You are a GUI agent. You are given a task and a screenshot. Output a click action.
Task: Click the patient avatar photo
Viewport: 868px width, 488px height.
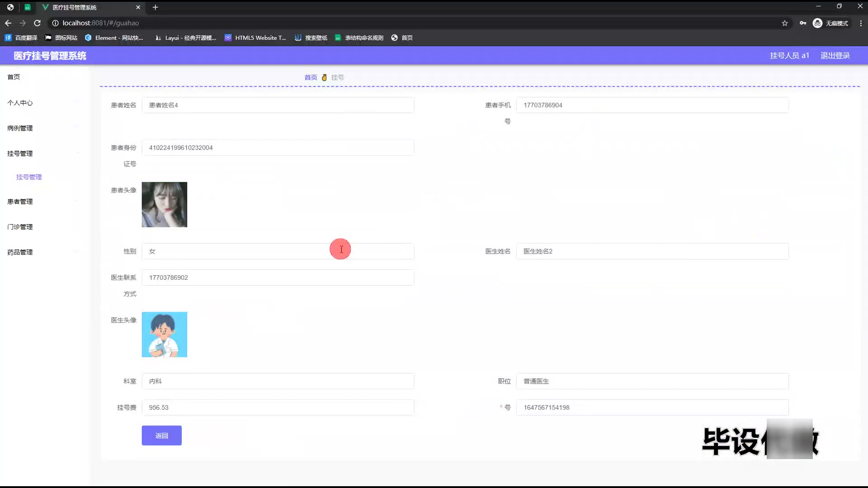tap(165, 205)
